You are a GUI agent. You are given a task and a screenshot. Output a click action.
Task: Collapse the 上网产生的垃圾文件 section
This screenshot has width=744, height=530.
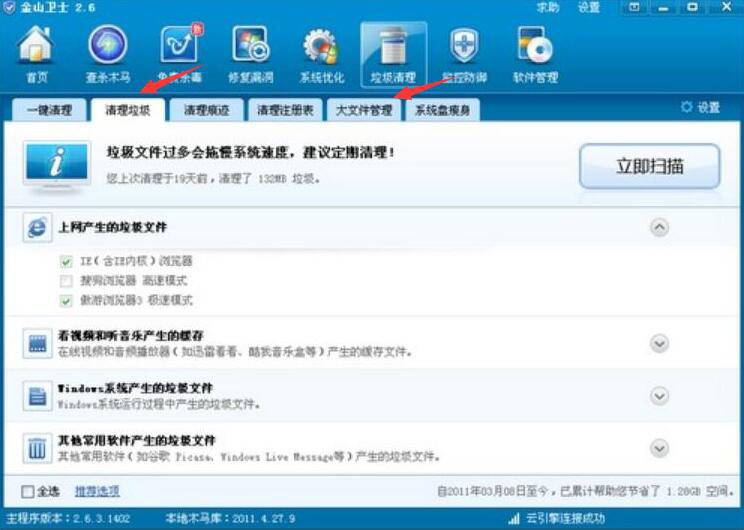point(659,228)
